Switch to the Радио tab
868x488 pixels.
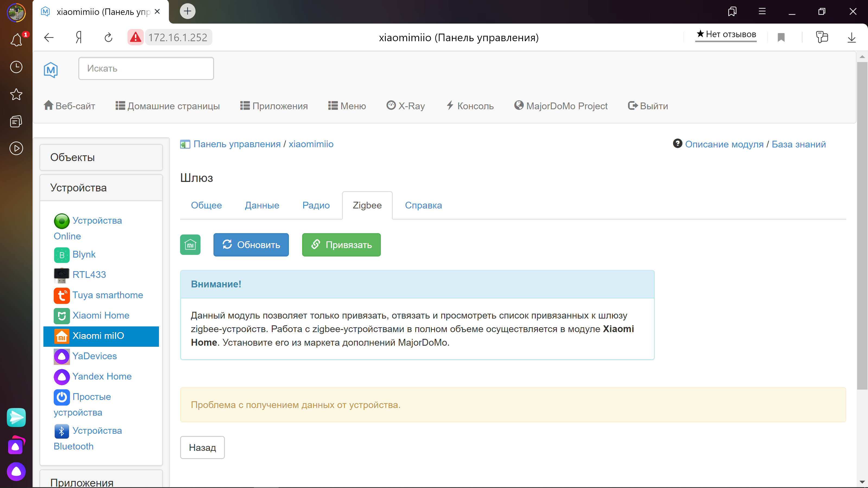316,205
